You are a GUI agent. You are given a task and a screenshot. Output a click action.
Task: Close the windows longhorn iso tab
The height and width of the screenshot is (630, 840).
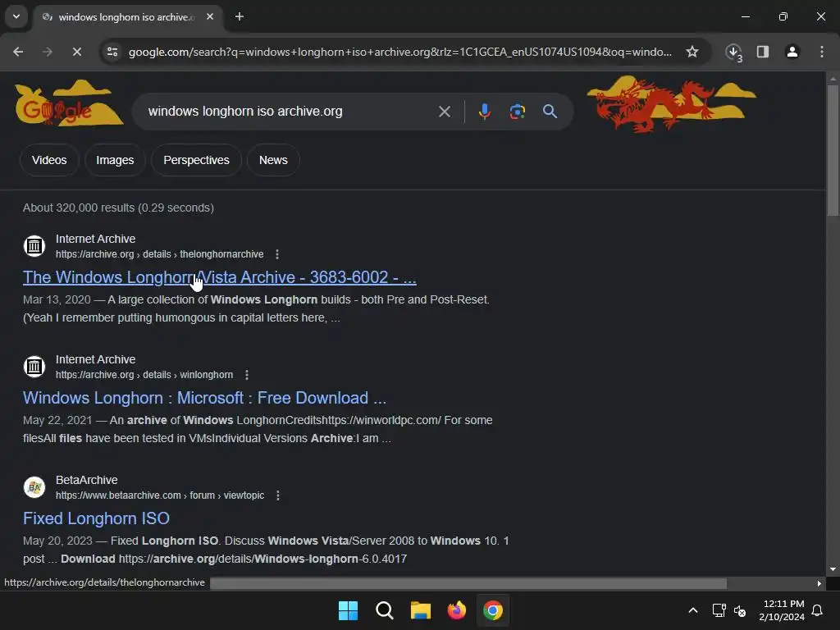[210, 16]
